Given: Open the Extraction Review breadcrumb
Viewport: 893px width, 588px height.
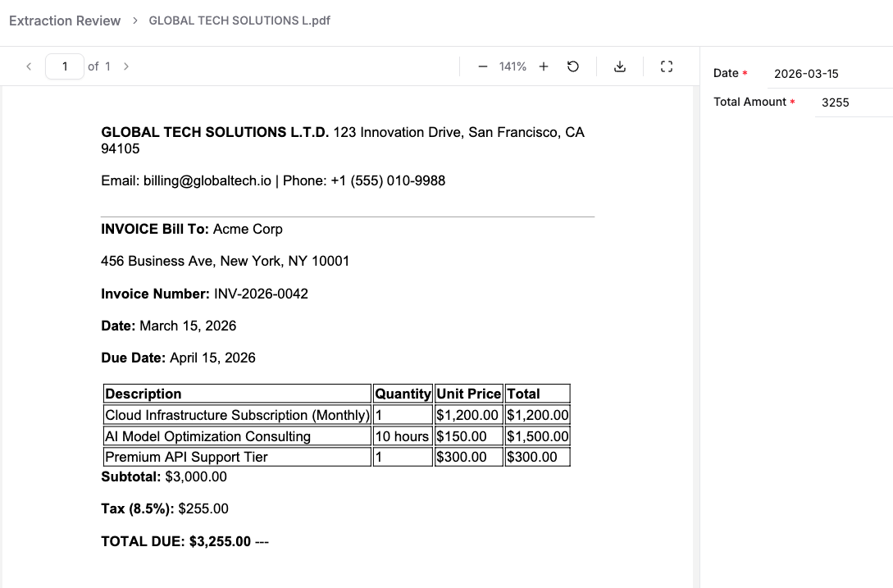Looking at the screenshot, I should [x=65, y=21].
